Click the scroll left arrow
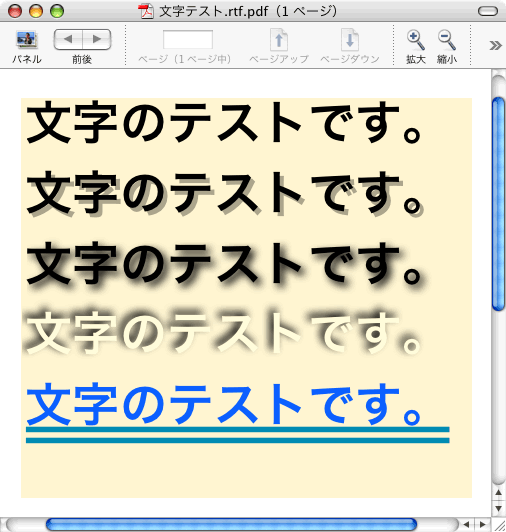Viewport: 506px width, 532px height. click(467, 525)
